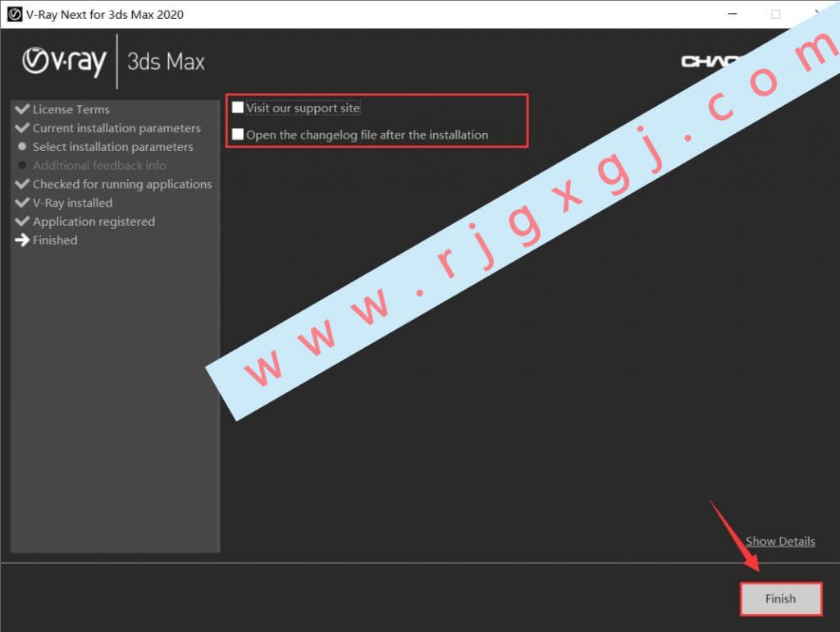Tick 'Open the changelog file after the installation'
The height and width of the screenshot is (632, 840).
238,134
